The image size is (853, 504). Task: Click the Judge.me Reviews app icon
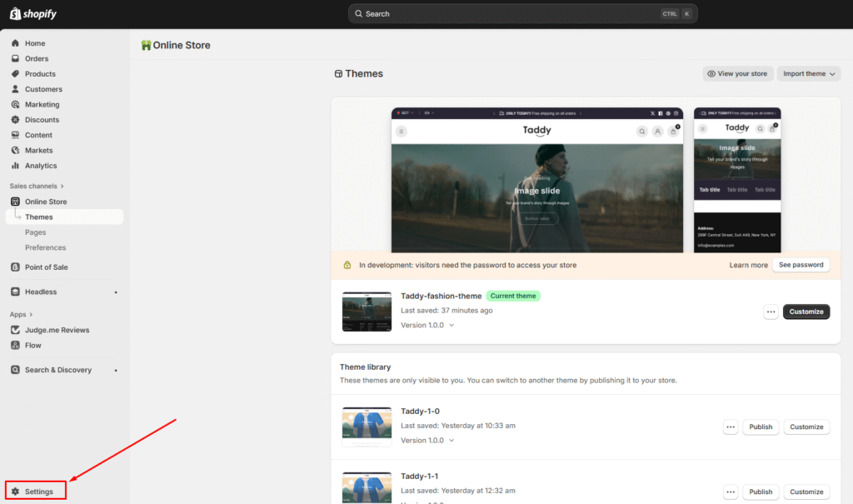click(x=15, y=330)
